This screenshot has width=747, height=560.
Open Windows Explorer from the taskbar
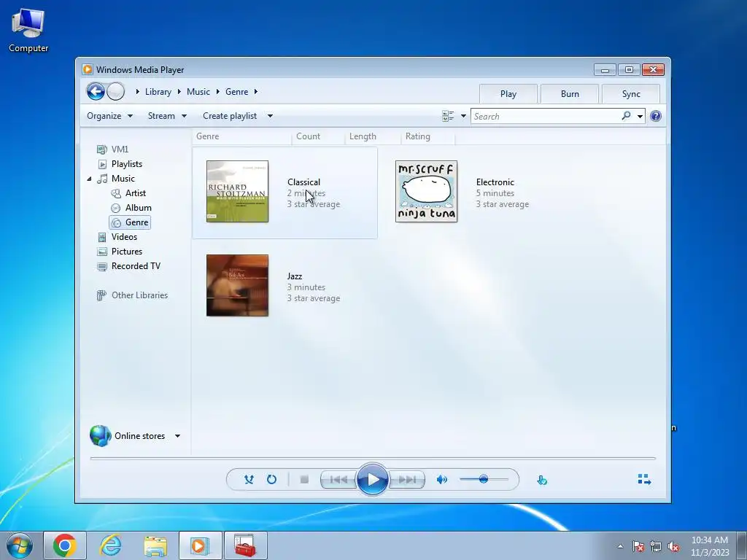click(x=156, y=545)
